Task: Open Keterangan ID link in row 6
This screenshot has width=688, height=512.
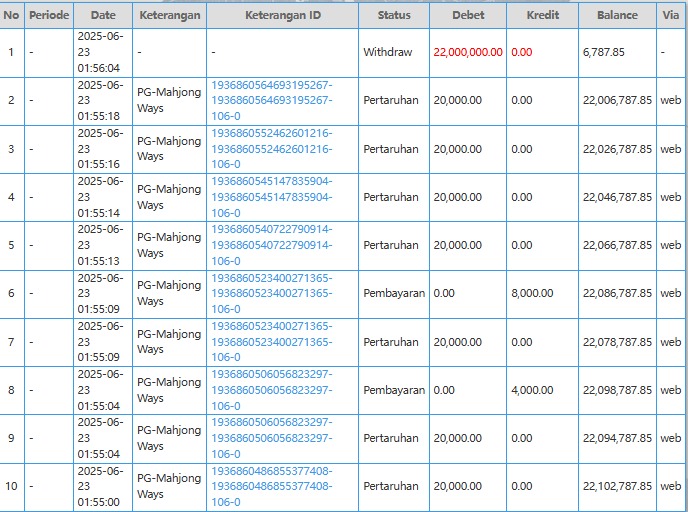Action: (x=272, y=294)
